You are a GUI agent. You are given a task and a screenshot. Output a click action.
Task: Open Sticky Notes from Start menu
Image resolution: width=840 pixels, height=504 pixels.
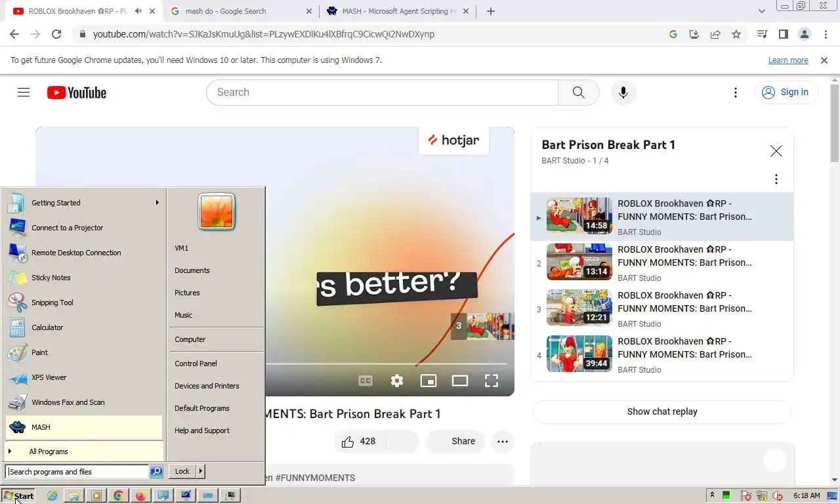pyautogui.click(x=84, y=278)
